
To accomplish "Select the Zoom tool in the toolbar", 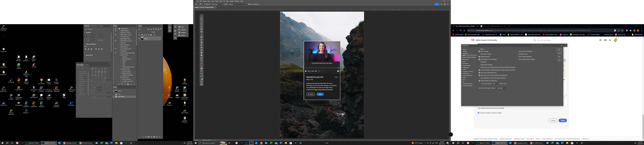I will (201, 71).
